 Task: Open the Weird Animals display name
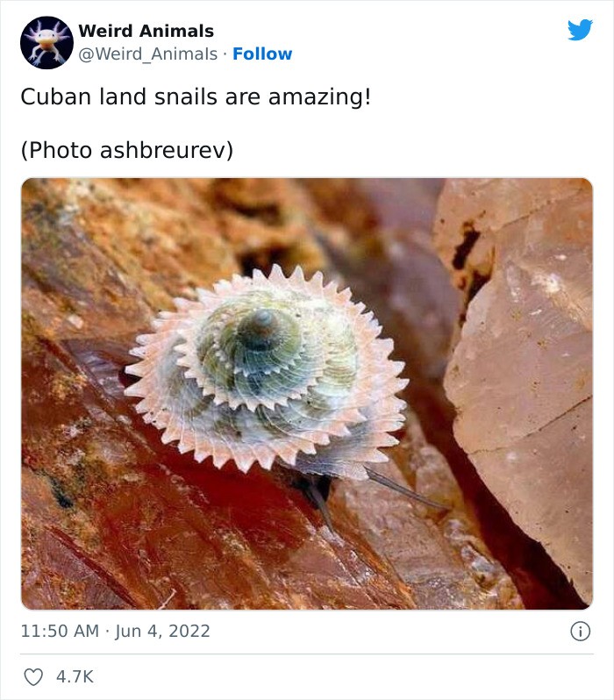[x=146, y=32]
